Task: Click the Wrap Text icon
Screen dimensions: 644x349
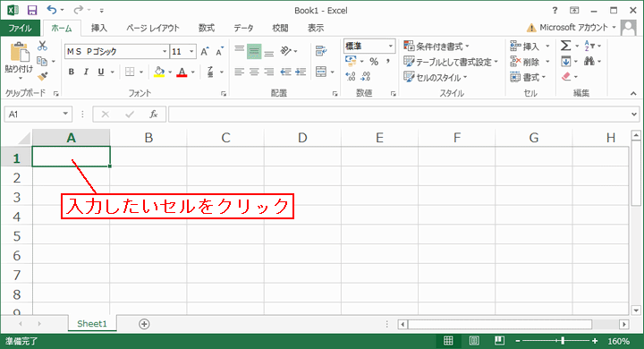Action: [x=321, y=51]
